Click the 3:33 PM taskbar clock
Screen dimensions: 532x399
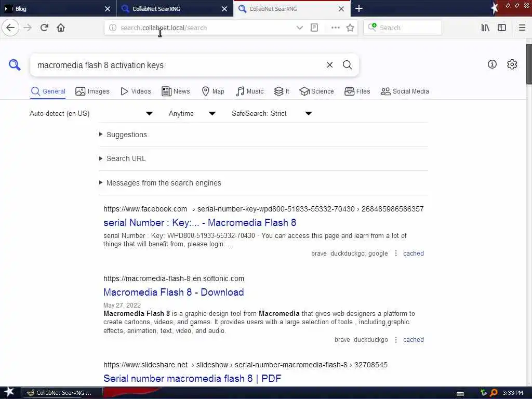512,393
